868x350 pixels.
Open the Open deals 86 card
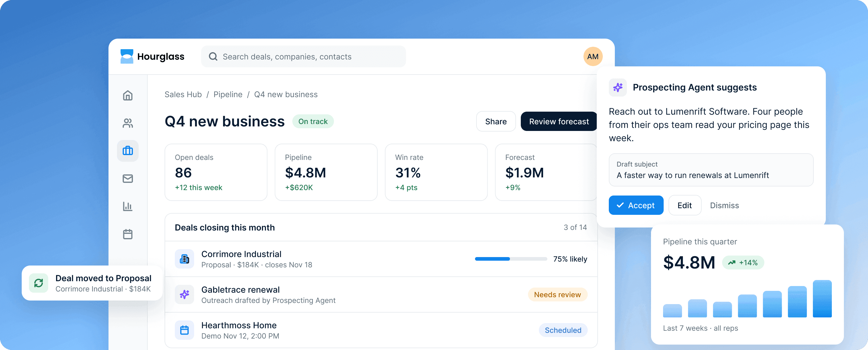click(216, 172)
